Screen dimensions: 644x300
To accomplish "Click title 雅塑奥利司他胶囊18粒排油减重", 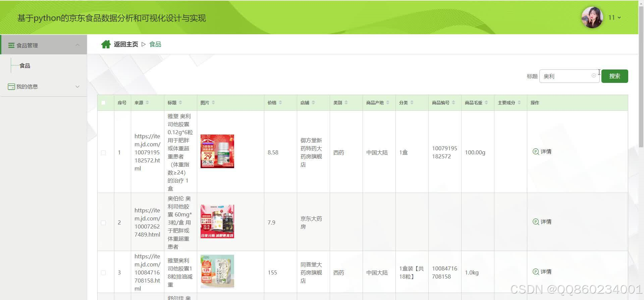I will pyautogui.click(x=180, y=272).
